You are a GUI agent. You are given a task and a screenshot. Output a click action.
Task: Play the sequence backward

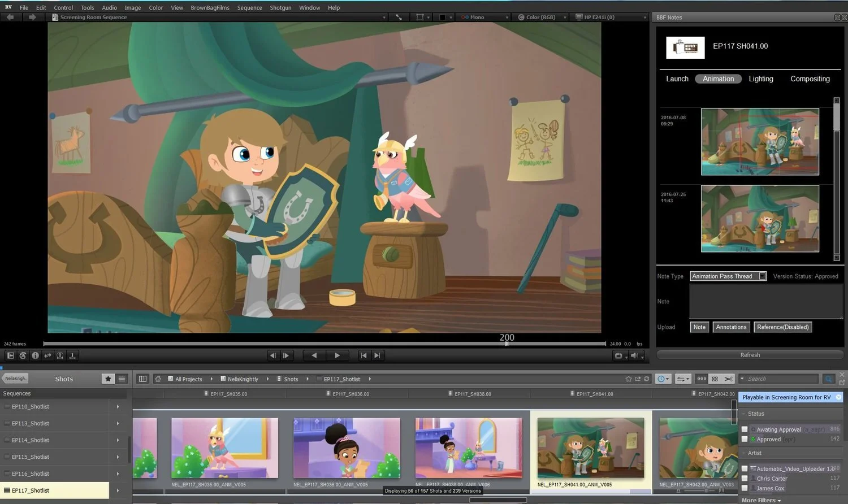click(314, 355)
